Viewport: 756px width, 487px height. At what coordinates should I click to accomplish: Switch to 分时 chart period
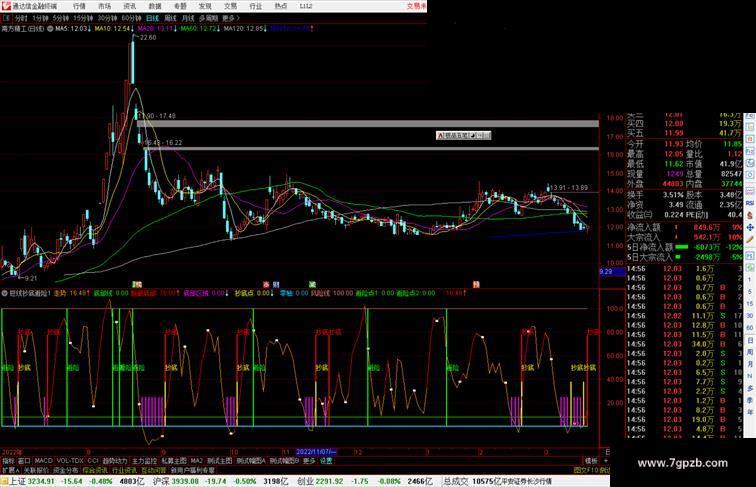21,18
